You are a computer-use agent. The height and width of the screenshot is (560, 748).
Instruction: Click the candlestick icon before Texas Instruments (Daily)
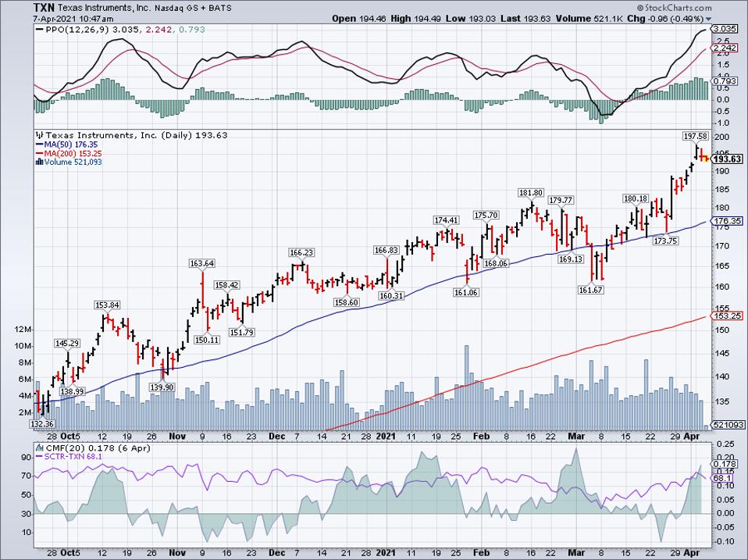40,135
